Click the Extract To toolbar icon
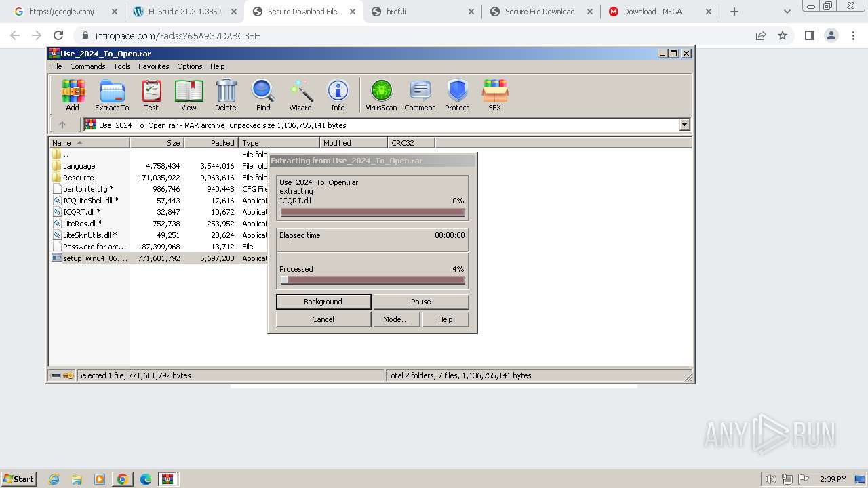The height and width of the screenshot is (488, 868). click(x=112, y=95)
